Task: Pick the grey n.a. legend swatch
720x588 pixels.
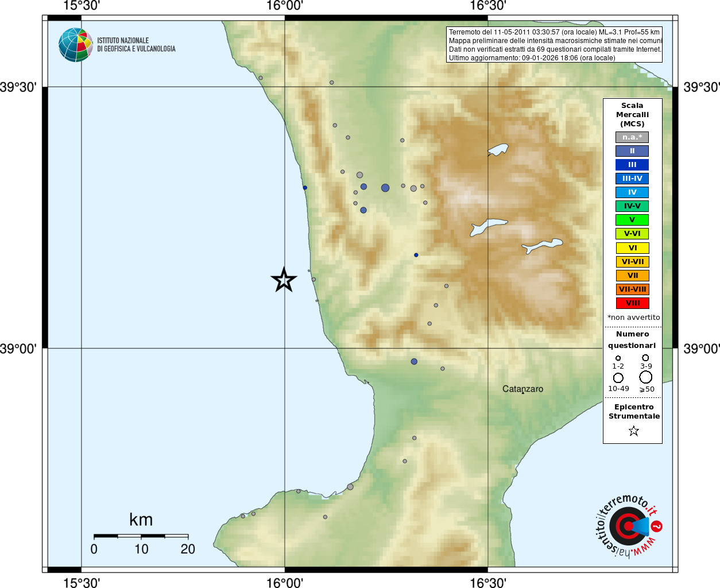Action: pyautogui.click(x=632, y=137)
